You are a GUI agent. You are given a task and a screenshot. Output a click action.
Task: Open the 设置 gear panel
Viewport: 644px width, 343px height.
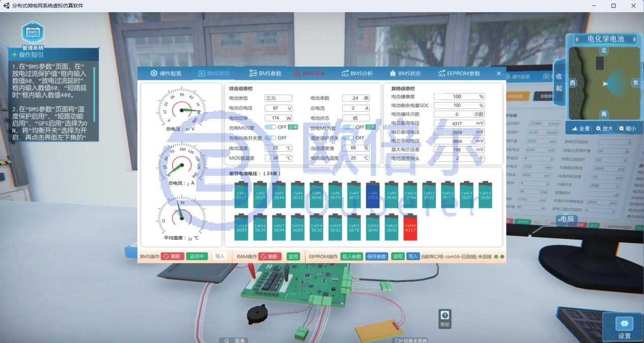pyautogui.click(x=624, y=327)
